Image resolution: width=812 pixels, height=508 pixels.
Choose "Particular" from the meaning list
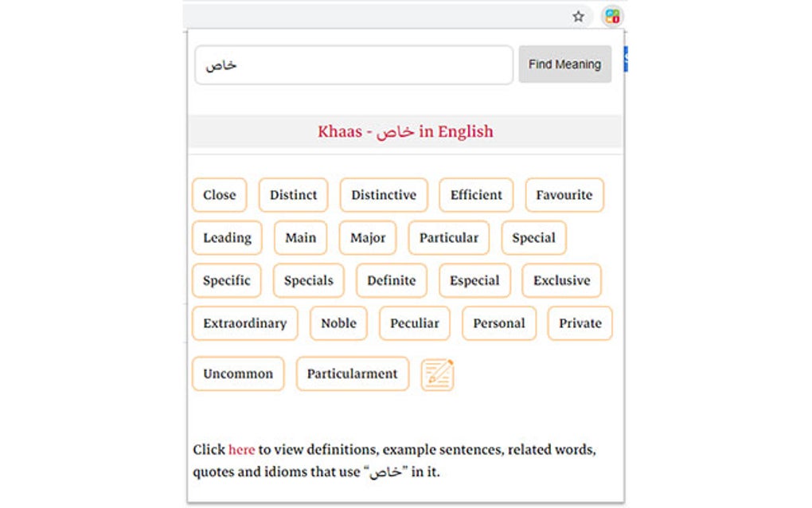pyautogui.click(x=448, y=237)
